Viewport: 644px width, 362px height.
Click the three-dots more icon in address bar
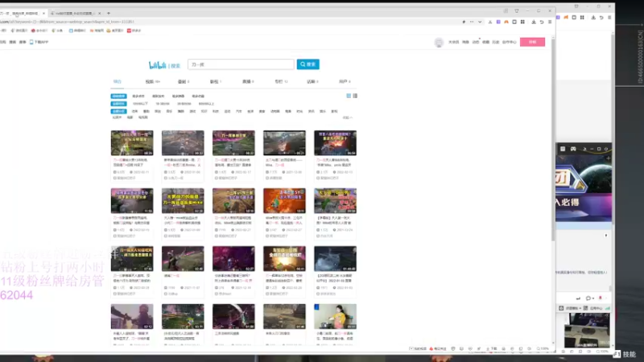pos(472,22)
